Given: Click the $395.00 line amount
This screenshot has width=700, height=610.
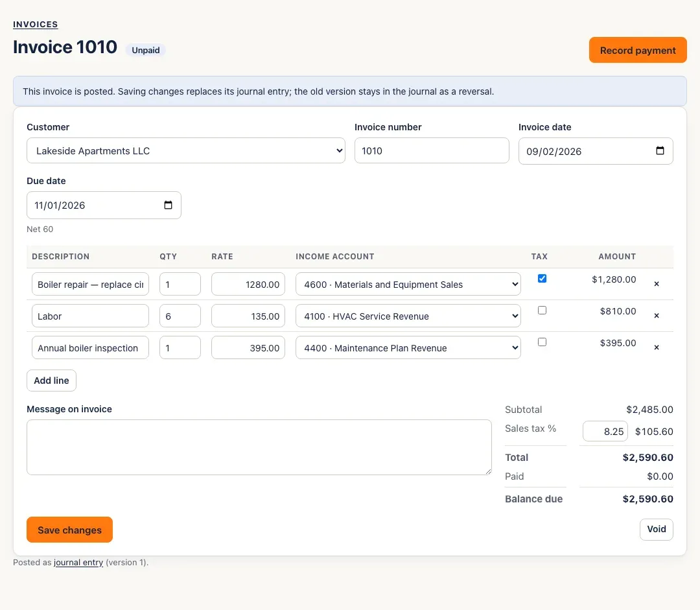Looking at the screenshot, I should pyautogui.click(x=618, y=343).
